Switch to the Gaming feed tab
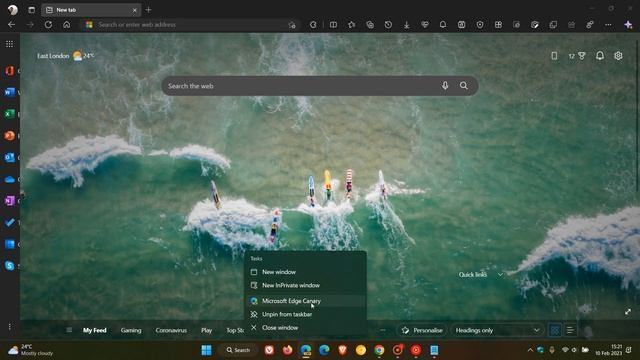Screen dimensions: 640x360 tap(131, 330)
